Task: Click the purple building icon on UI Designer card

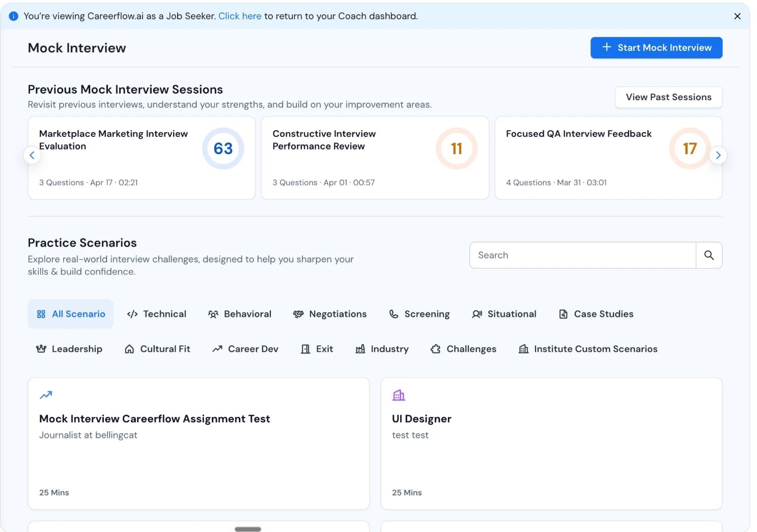Action: click(399, 395)
